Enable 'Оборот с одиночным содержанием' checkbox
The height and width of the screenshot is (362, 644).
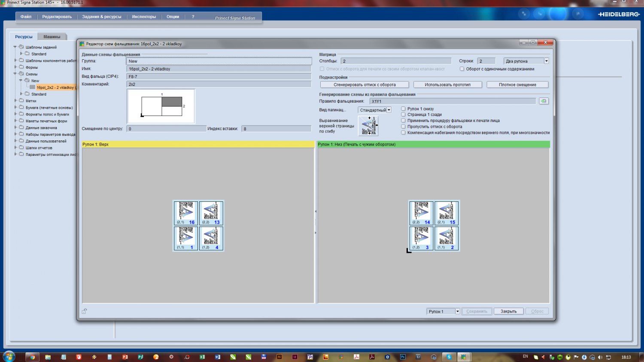(x=462, y=69)
